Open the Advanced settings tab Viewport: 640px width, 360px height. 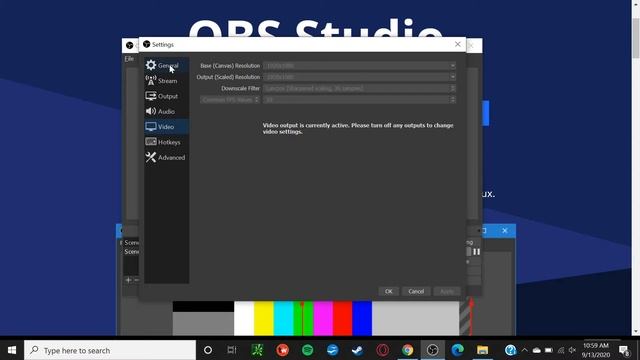[166, 157]
